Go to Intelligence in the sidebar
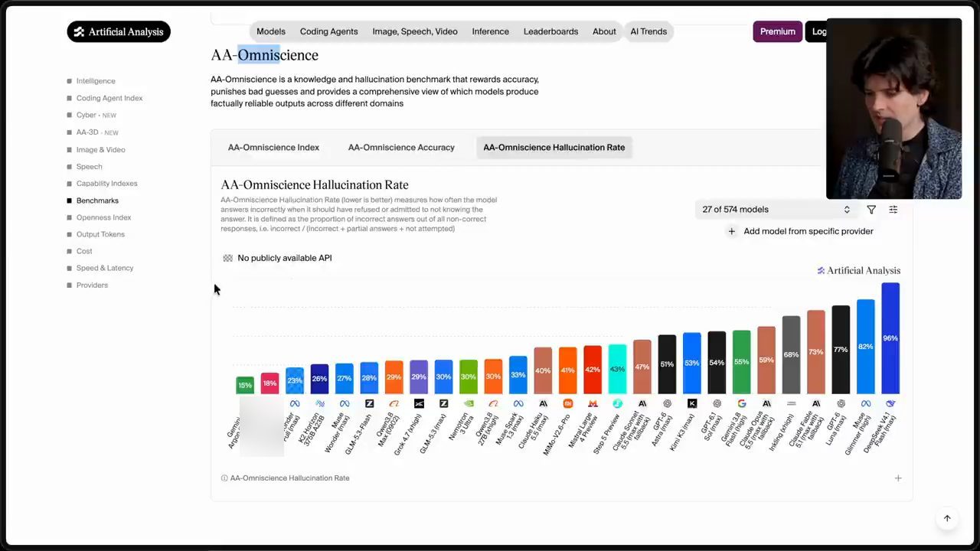980x551 pixels. tap(96, 81)
